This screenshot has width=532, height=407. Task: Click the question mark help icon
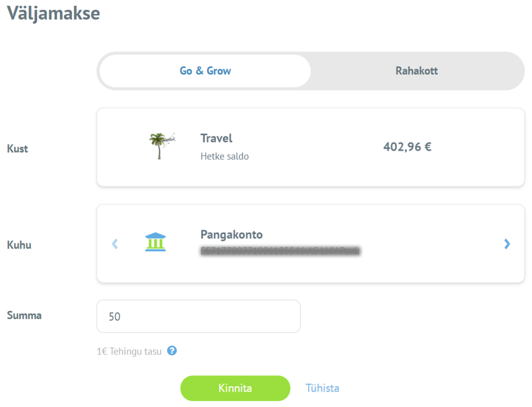[172, 350]
